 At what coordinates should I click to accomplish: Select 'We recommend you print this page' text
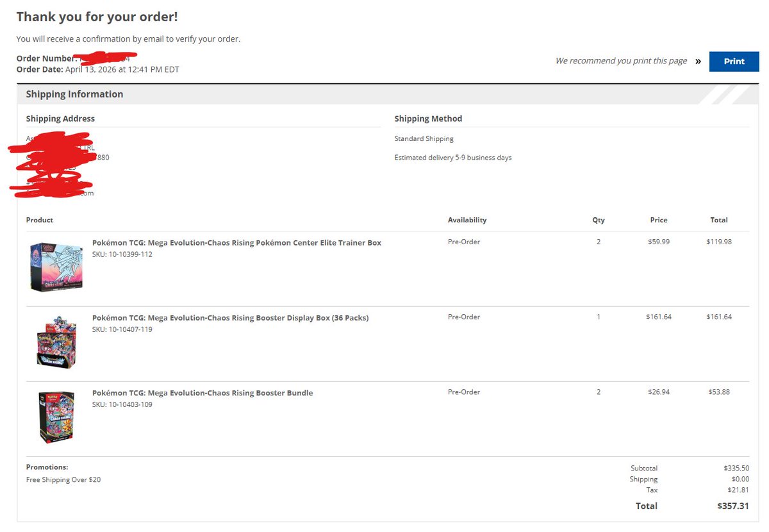click(x=621, y=61)
